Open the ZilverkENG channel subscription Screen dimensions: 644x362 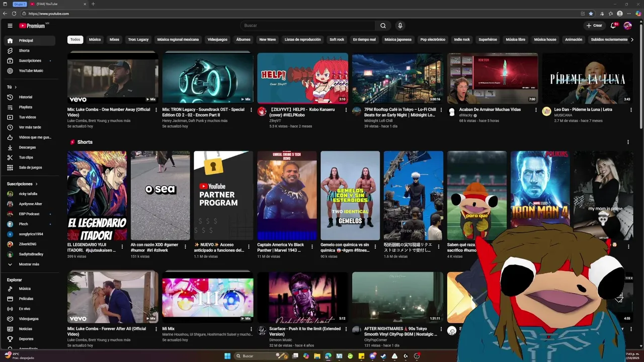pos(30,244)
